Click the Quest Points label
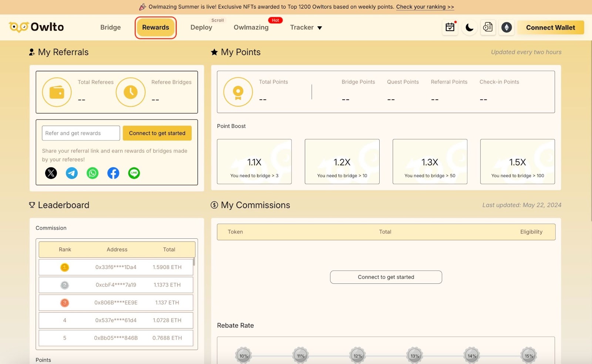 [403, 82]
